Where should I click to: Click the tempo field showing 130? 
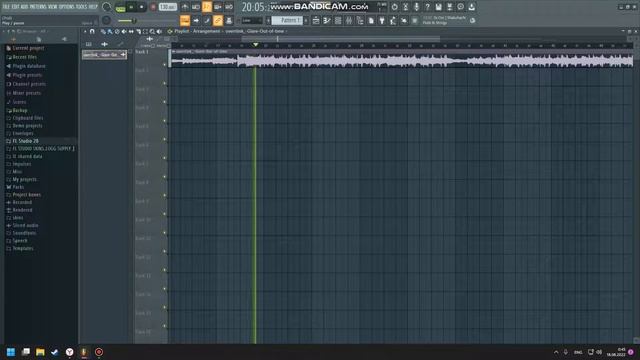click(x=167, y=7)
